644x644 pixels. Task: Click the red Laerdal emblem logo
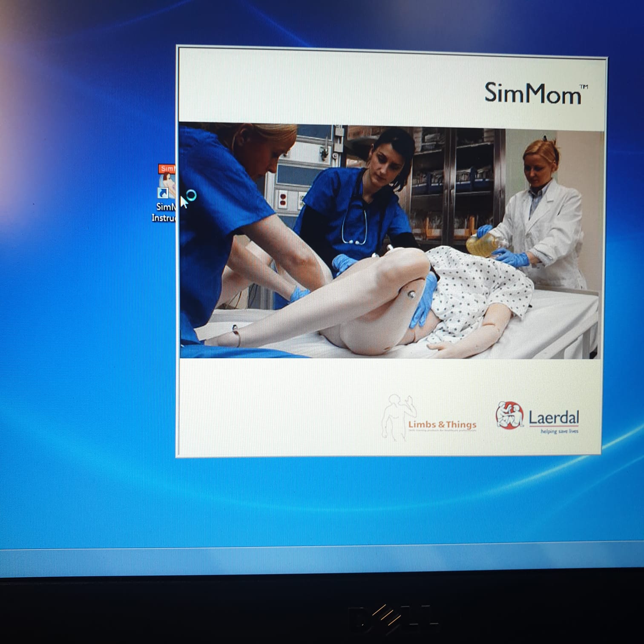pyautogui.click(x=509, y=415)
